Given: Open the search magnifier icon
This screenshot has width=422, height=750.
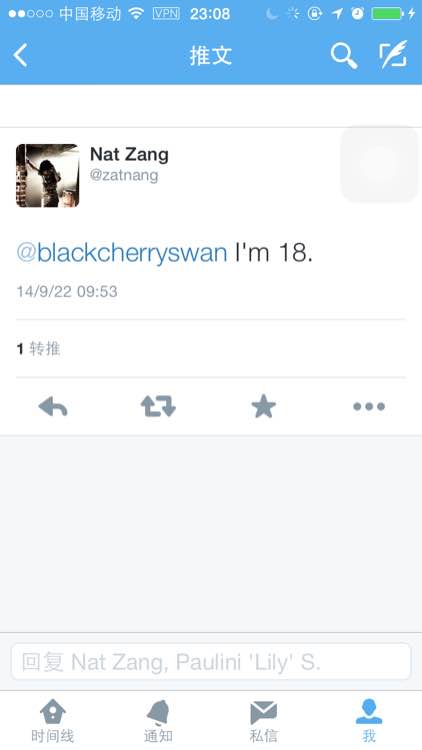Looking at the screenshot, I should pos(344,56).
